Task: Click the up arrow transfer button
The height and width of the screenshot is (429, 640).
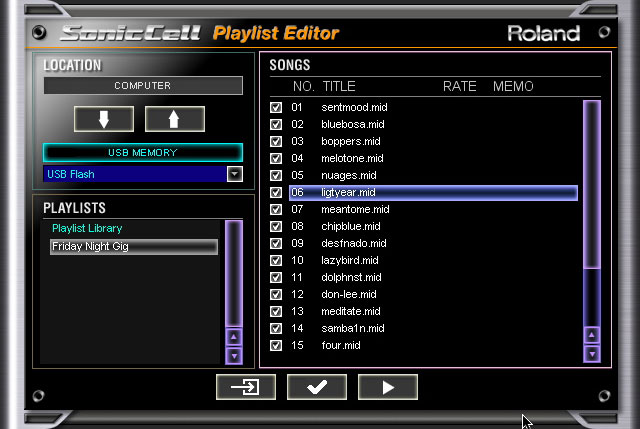Action: coord(175,119)
